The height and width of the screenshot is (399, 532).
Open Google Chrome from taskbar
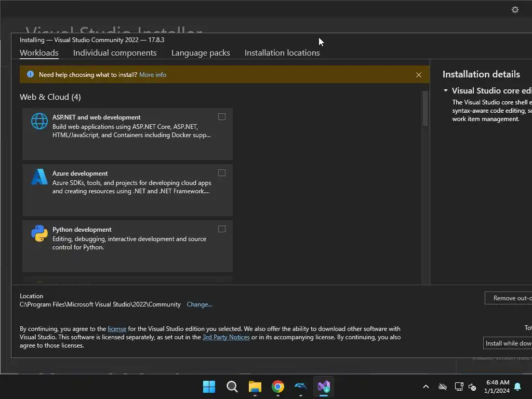(x=277, y=387)
